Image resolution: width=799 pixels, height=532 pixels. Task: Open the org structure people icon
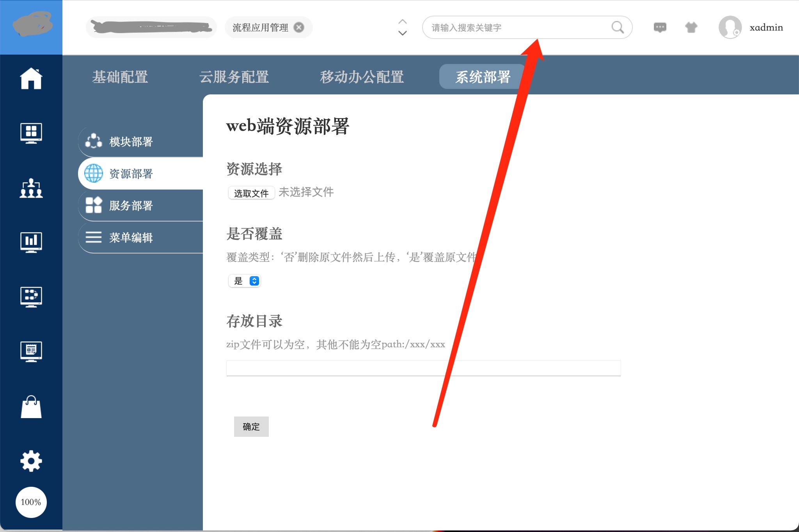click(31, 188)
